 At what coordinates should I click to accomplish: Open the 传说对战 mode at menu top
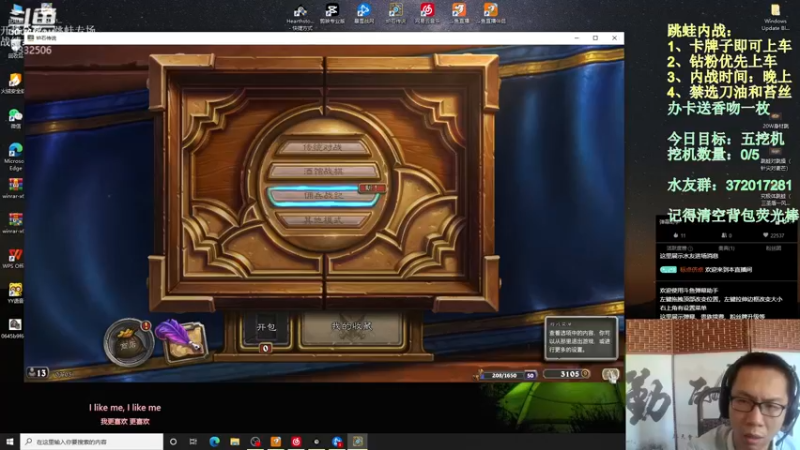[x=323, y=147]
